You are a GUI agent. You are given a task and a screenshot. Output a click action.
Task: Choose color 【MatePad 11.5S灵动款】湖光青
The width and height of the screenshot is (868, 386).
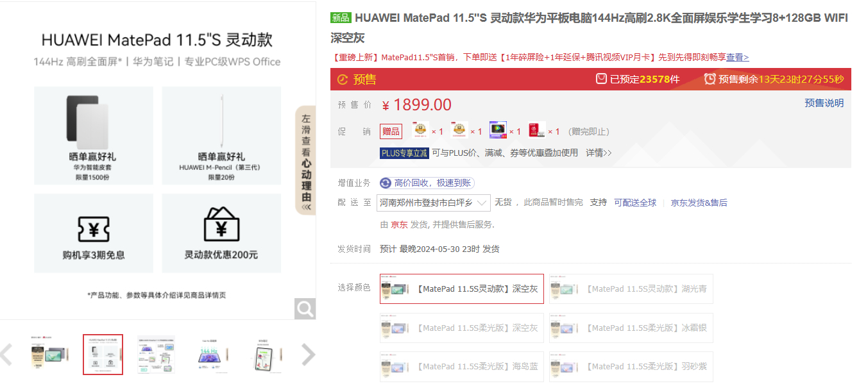coord(631,289)
